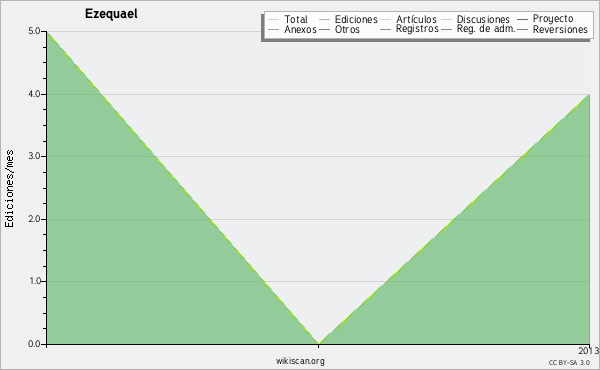Click the chart title Ezequael
Image resolution: width=600 pixels, height=370 pixels.
111,14
